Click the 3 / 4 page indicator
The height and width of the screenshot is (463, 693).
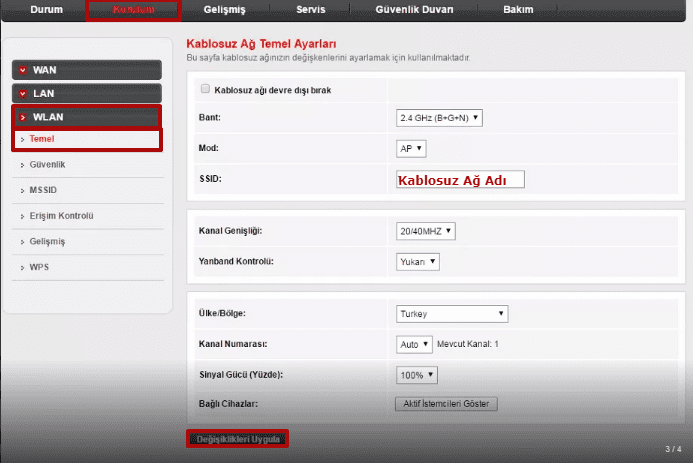pyautogui.click(x=673, y=449)
